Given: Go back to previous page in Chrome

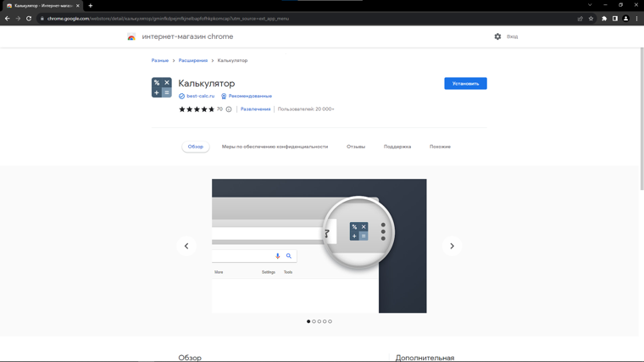Looking at the screenshot, I should click(x=7, y=19).
